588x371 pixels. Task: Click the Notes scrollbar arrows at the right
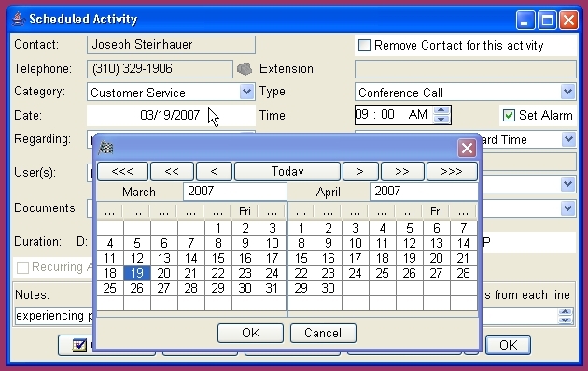click(565, 316)
